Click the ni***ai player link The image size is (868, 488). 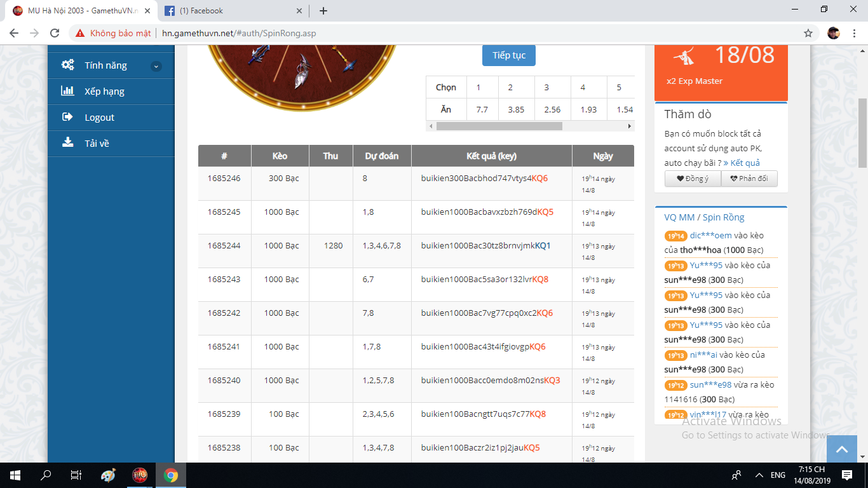click(x=703, y=355)
